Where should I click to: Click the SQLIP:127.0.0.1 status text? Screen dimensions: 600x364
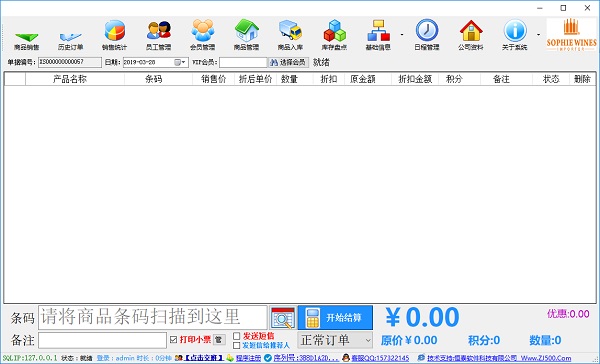click(30, 358)
